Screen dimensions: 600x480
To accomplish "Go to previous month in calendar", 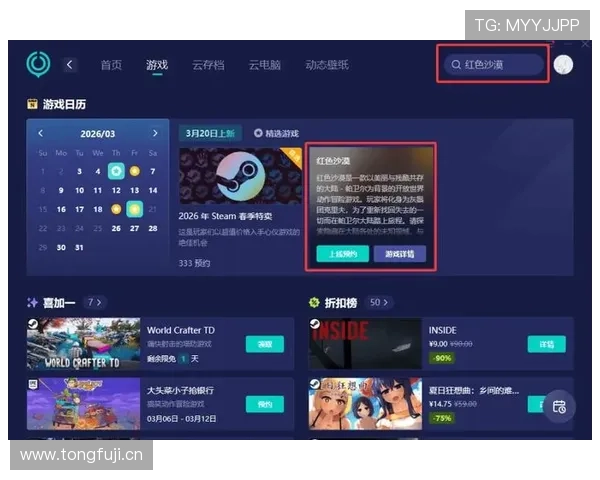I will click(41, 133).
